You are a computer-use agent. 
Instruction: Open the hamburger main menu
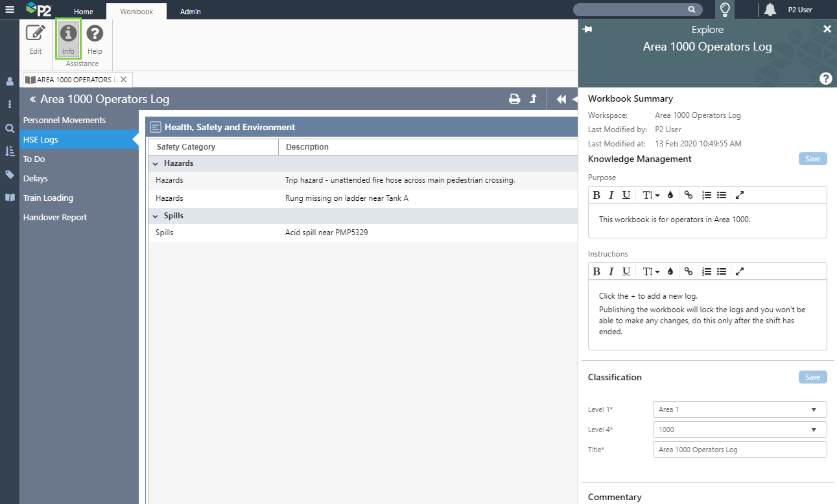10,10
